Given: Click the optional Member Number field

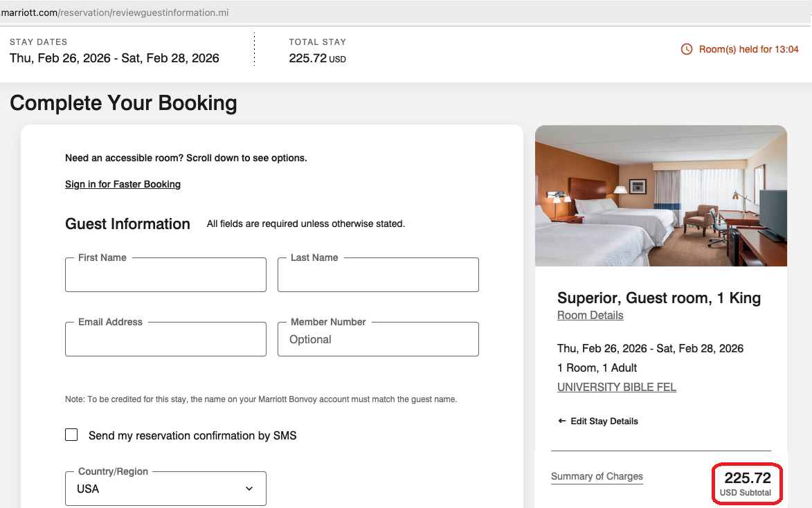Looking at the screenshot, I should (378, 340).
